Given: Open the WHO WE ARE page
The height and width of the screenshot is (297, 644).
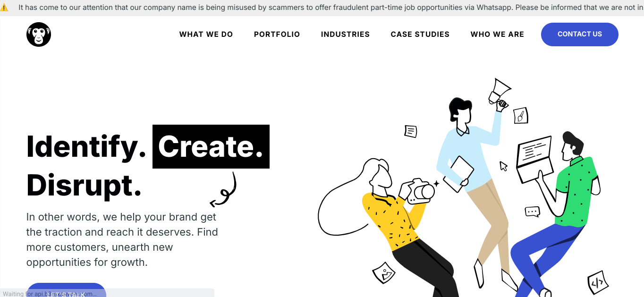Looking at the screenshot, I should (x=497, y=34).
